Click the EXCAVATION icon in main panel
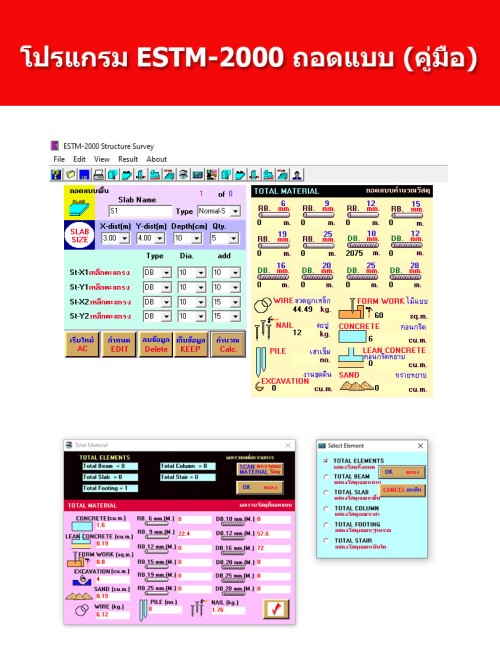Viewport: 500px width, 647px height. (x=259, y=386)
